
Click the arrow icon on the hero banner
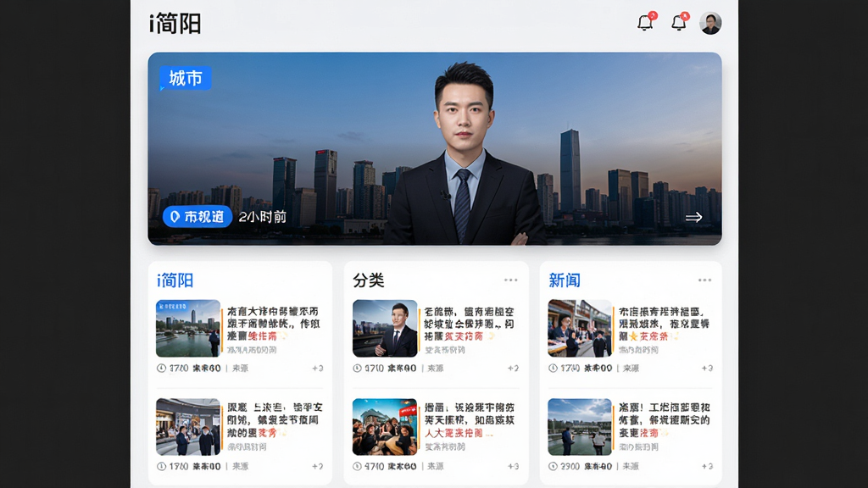(693, 218)
